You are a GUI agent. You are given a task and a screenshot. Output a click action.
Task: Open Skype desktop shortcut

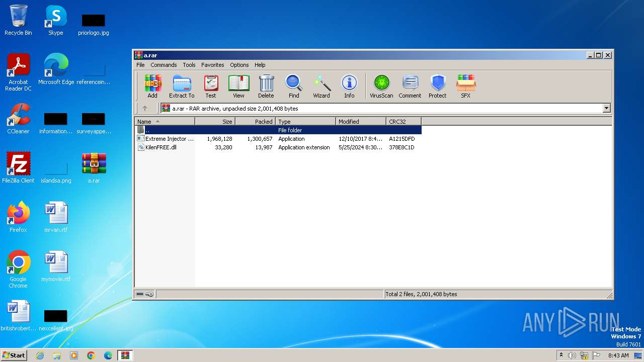pos(55,21)
